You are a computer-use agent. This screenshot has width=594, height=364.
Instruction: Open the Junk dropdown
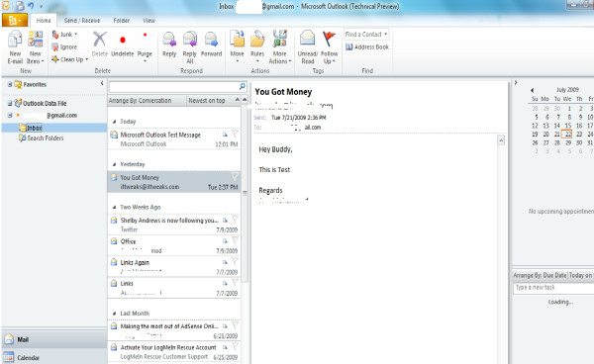tap(64, 35)
